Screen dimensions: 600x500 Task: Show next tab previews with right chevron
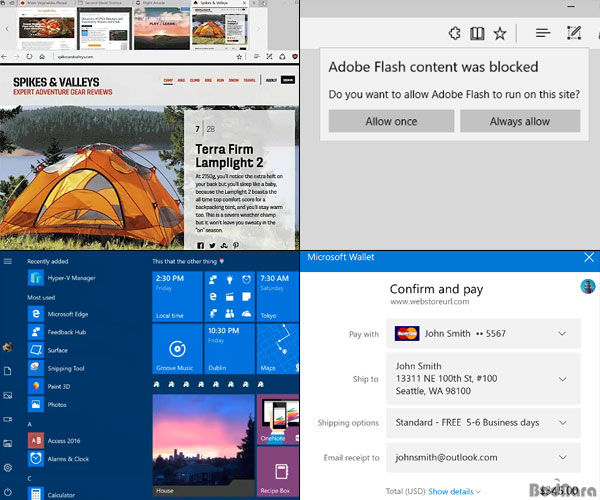258,29
